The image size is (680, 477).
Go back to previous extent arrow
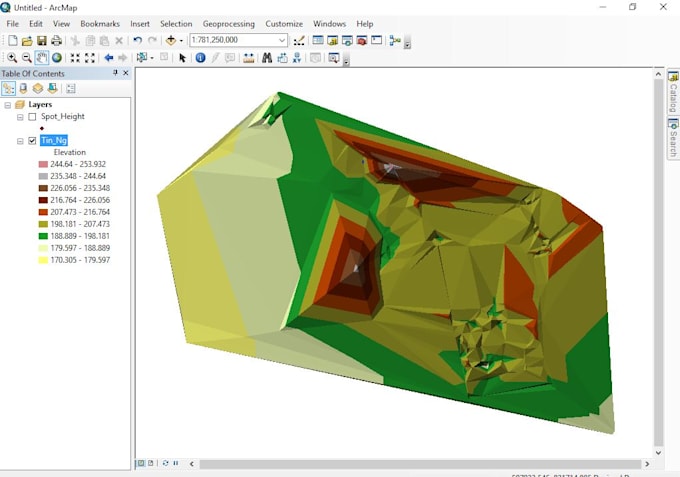pos(109,58)
